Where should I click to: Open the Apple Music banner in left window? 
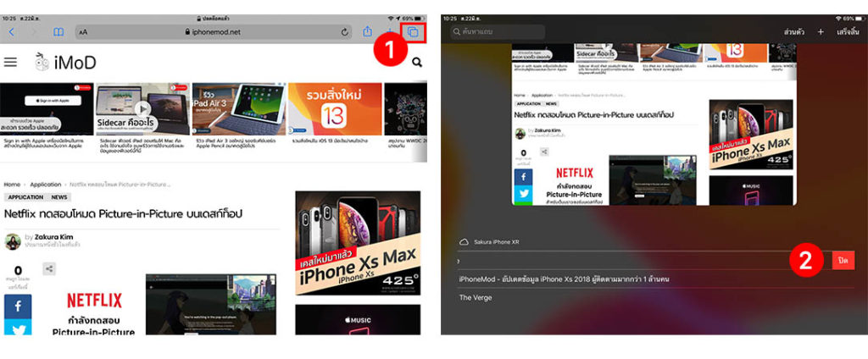point(358,320)
